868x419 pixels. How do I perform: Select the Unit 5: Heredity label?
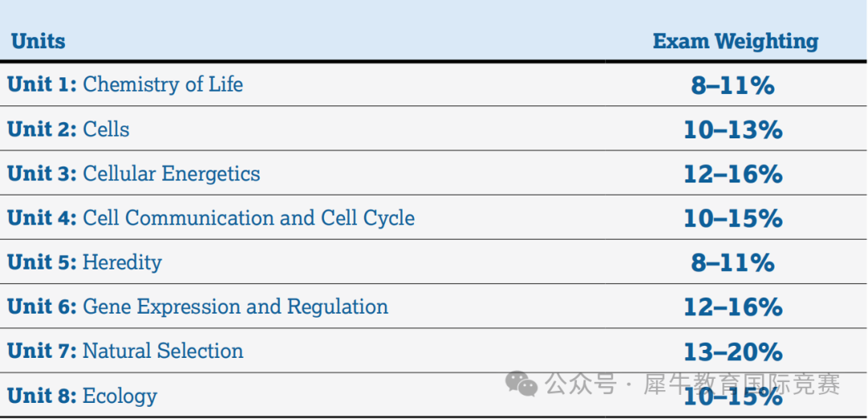pos(84,262)
